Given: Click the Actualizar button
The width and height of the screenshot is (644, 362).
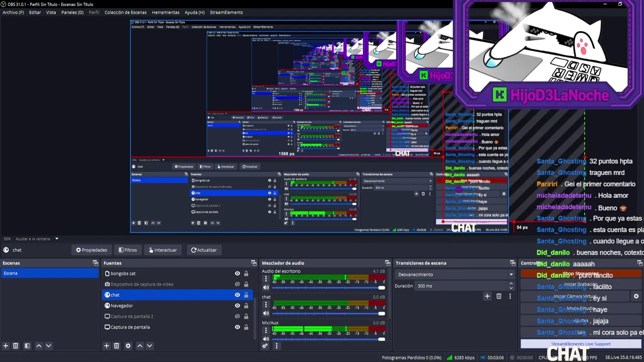Looking at the screenshot, I should coord(204,250).
